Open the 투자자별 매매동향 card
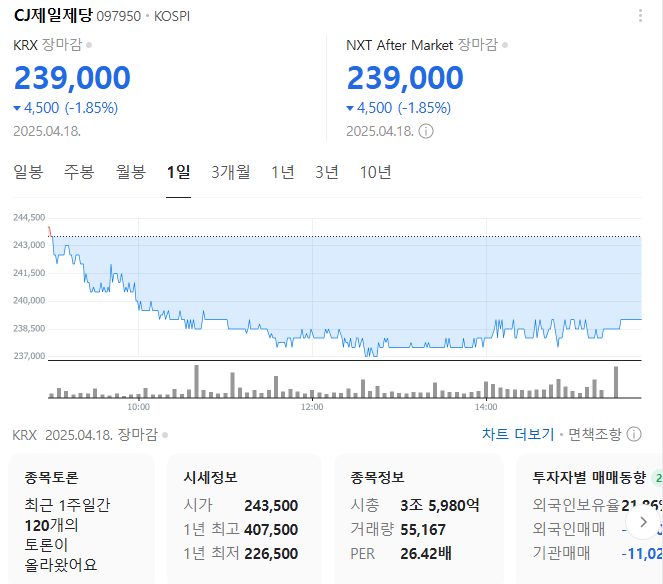The width and height of the screenshot is (663, 584). 589,520
